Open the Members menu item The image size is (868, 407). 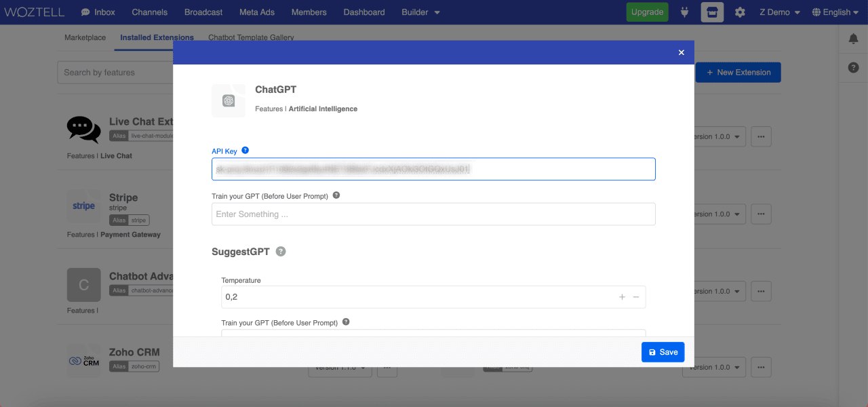(309, 12)
